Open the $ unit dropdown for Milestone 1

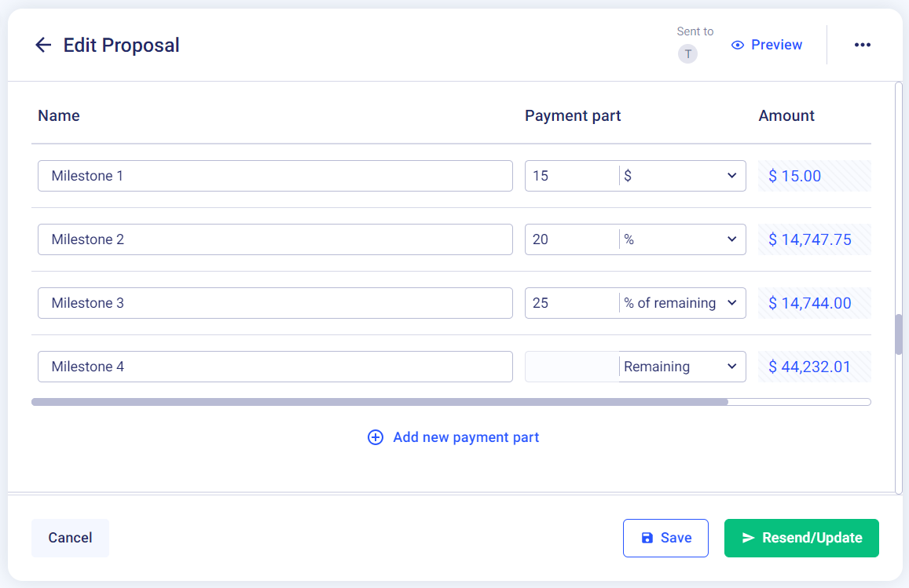point(682,176)
